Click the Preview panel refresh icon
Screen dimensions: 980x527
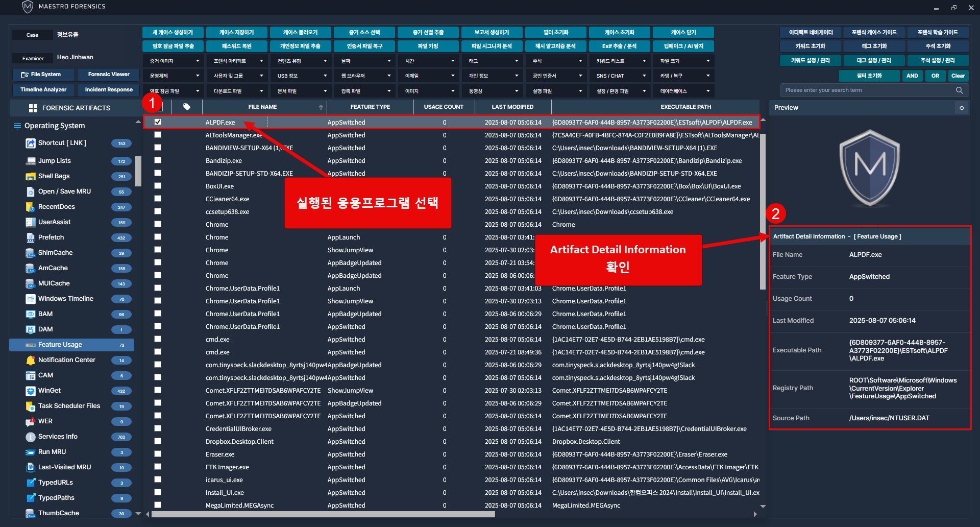tap(961, 108)
